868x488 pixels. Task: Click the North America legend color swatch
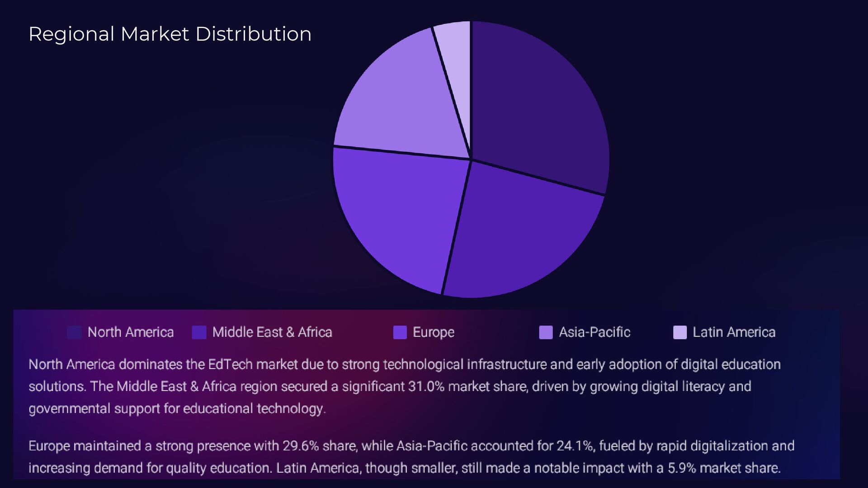click(x=74, y=332)
